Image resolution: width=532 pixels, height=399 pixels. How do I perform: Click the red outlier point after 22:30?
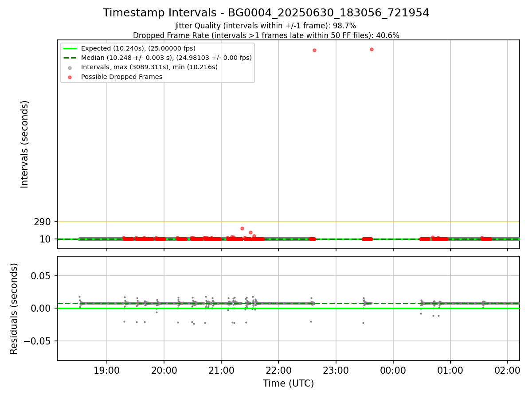[314, 50]
